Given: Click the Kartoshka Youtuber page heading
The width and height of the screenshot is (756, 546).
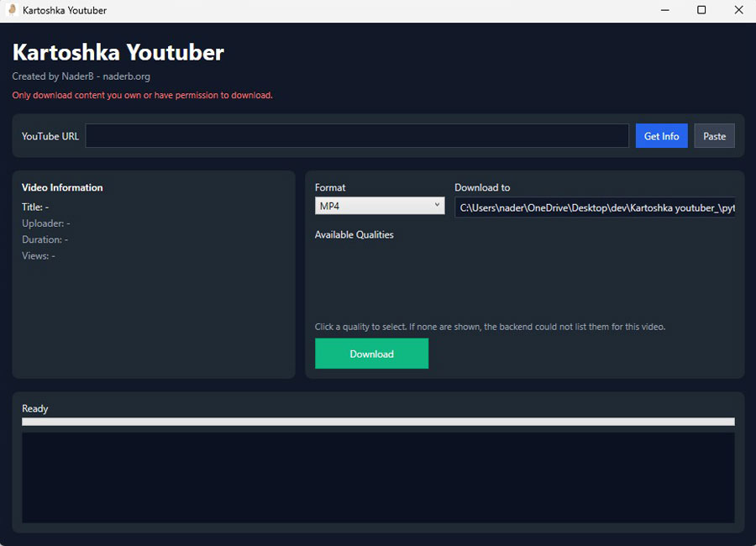Looking at the screenshot, I should pos(118,52).
